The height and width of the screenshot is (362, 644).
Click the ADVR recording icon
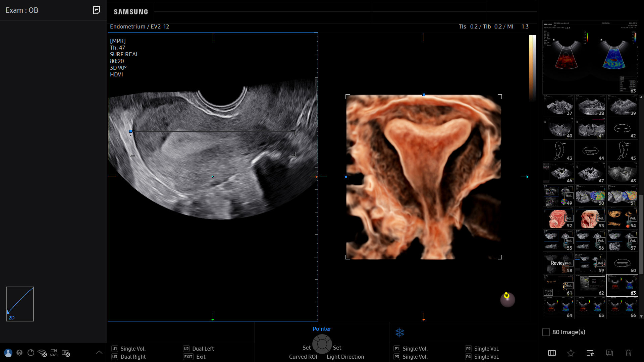click(54, 353)
